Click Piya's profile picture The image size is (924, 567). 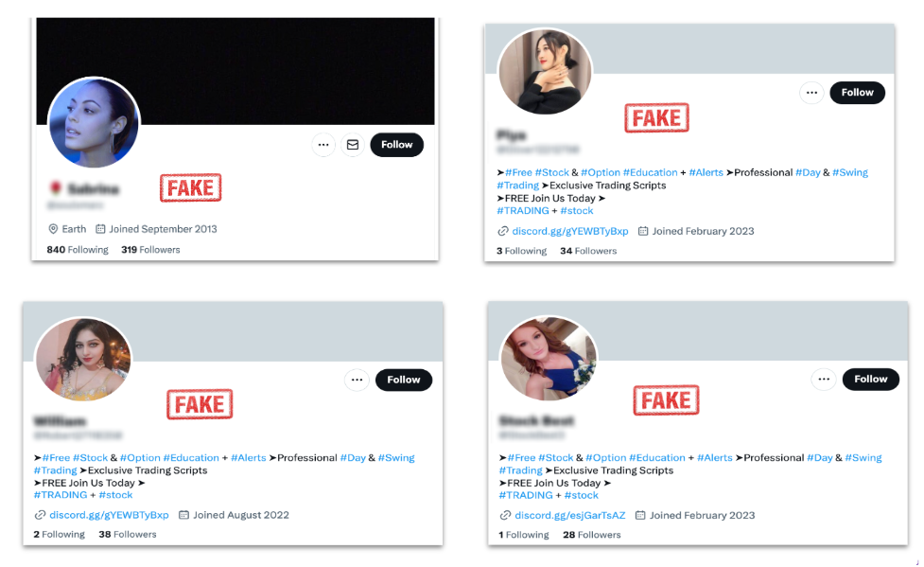545,69
